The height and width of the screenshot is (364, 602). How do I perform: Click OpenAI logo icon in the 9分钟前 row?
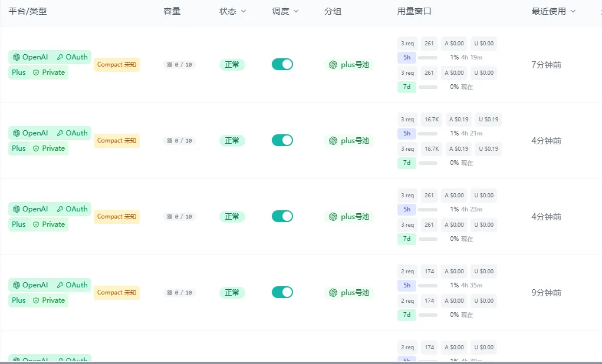[16, 285]
